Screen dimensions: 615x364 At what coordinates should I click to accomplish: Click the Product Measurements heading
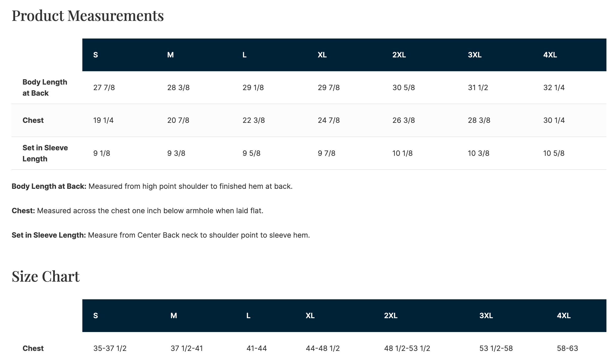point(88,16)
